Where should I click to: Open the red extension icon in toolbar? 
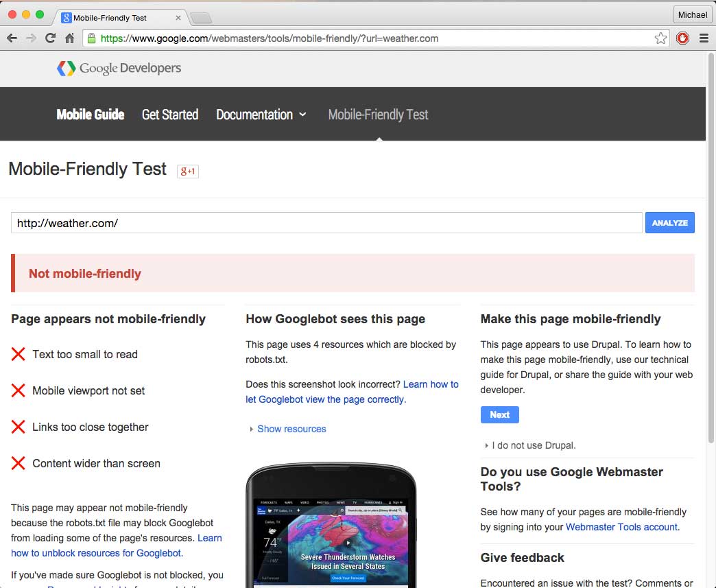pyautogui.click(x=682, y=38)
